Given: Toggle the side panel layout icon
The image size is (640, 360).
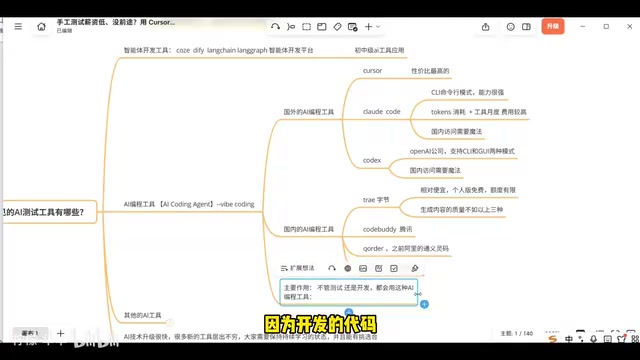Looking at the screenshot, I should coord(526,27).
